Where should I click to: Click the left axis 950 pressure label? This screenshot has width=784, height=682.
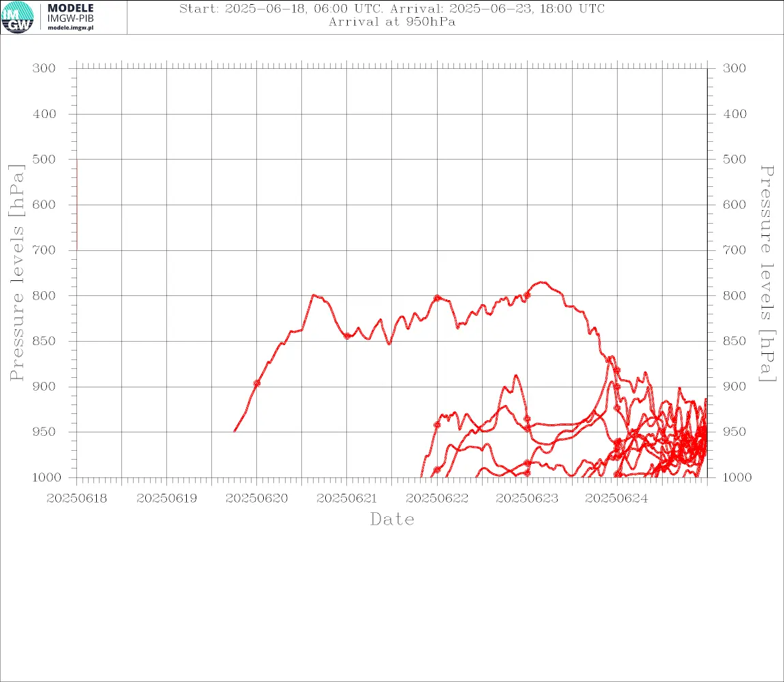pyautogui.click(x=44, y=431)
